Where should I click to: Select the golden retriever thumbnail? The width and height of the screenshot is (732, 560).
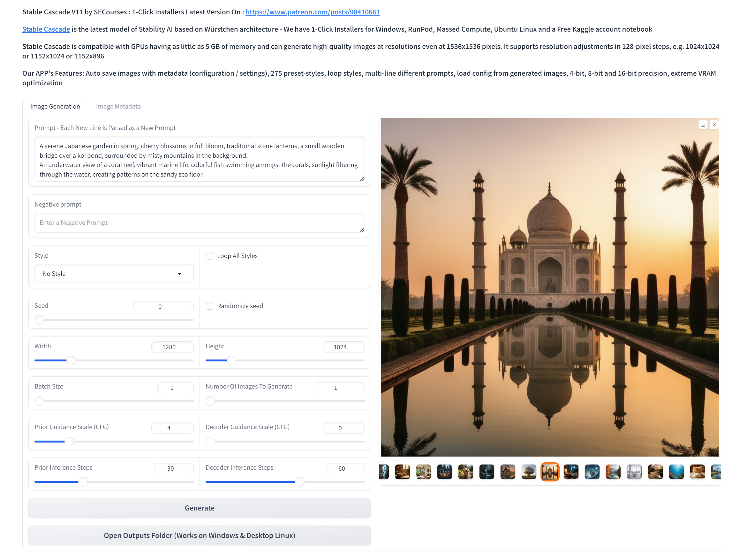coord(465,472)
